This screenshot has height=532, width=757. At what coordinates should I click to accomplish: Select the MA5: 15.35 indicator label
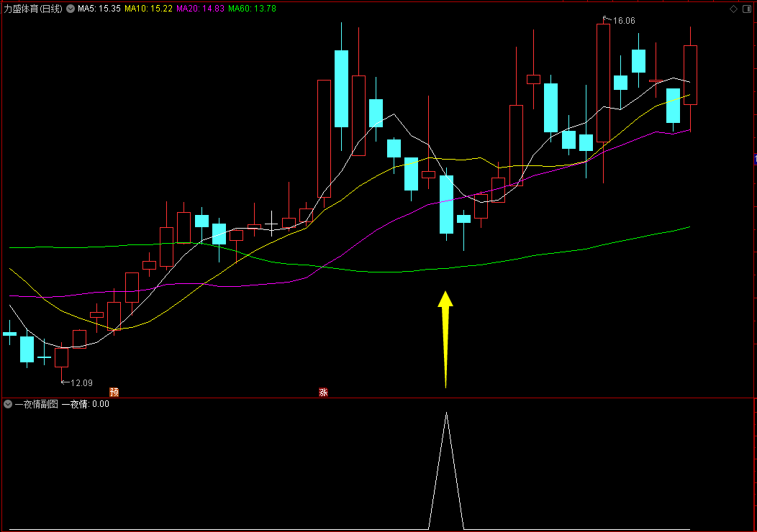click(x=99, y=9)
